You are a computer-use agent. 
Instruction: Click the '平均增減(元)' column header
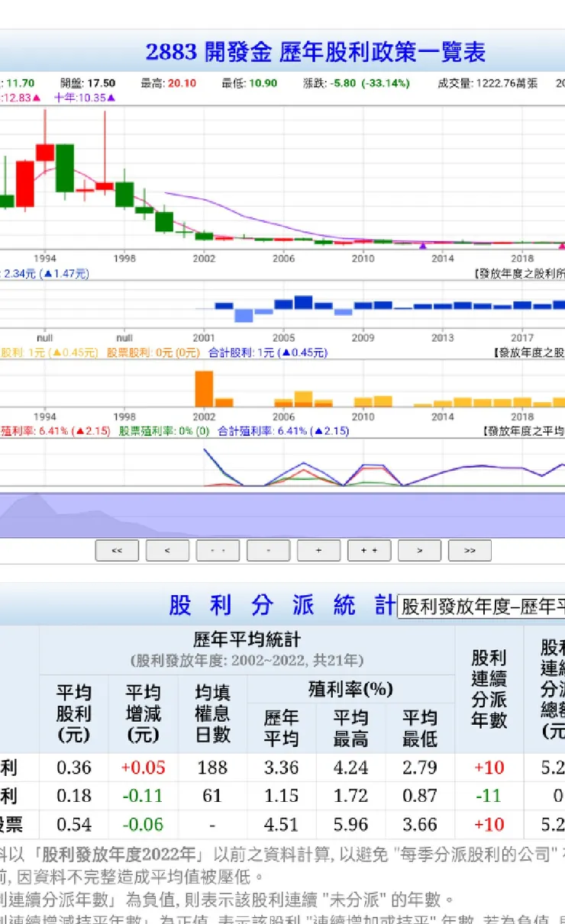[143, 714]
